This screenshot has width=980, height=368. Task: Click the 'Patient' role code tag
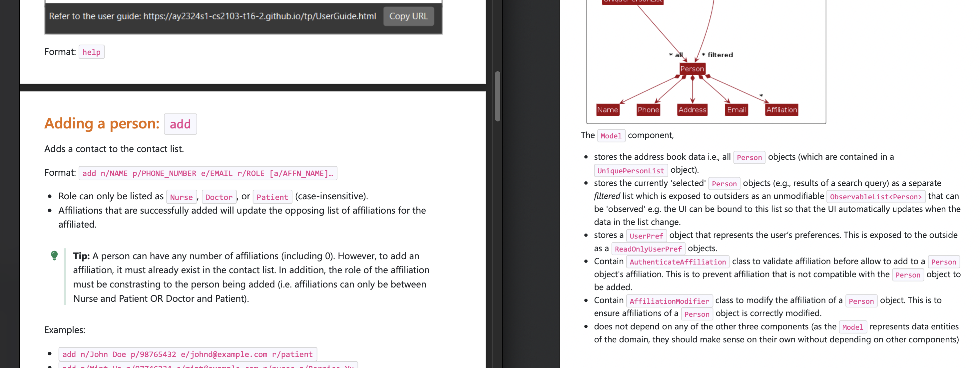pyautogui.click(x=272, y=197)
